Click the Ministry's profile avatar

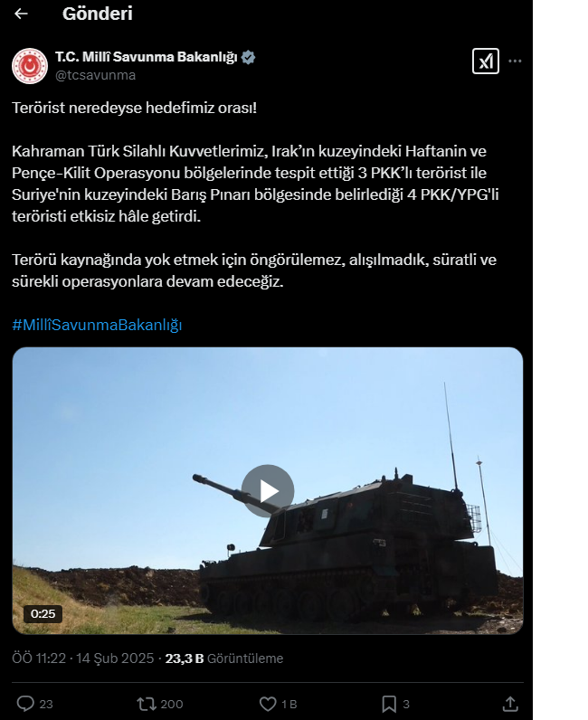(30, 66)
